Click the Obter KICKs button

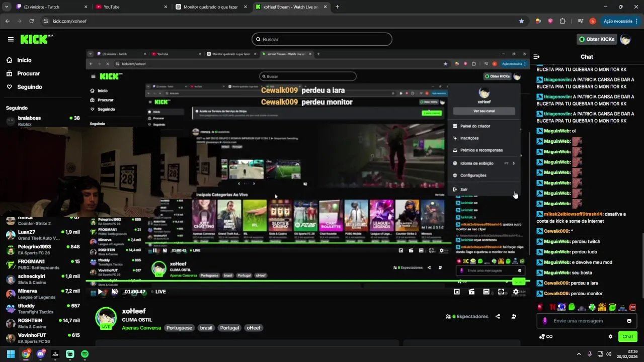[596, 39]
